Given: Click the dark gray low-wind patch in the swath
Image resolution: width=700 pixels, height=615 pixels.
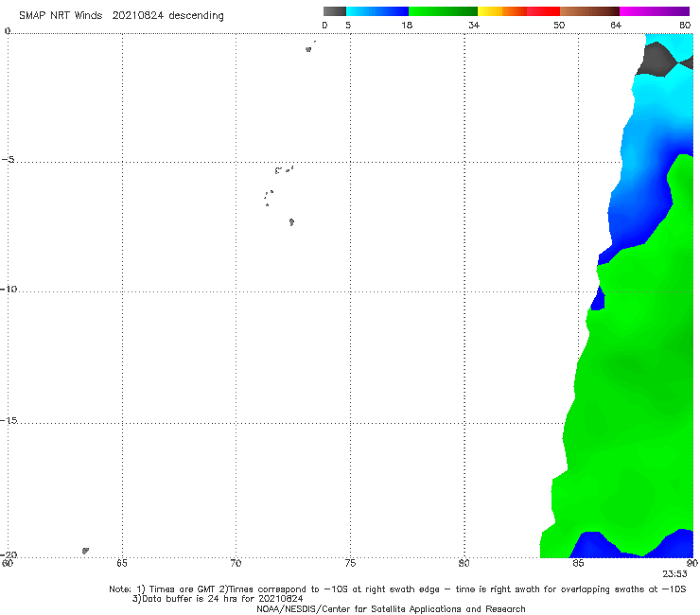Looking at the screenshot, I should [656, 59].
